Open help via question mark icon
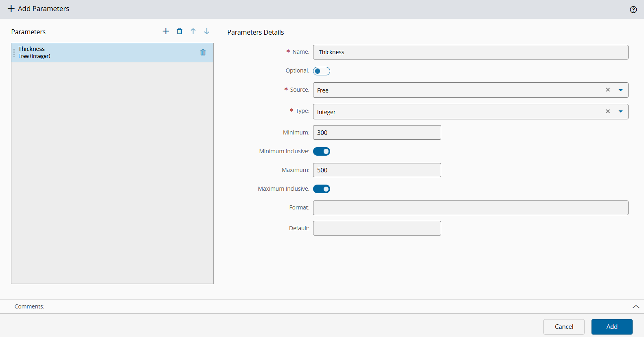The image size is (644, 337). click(x=633, y=10)
